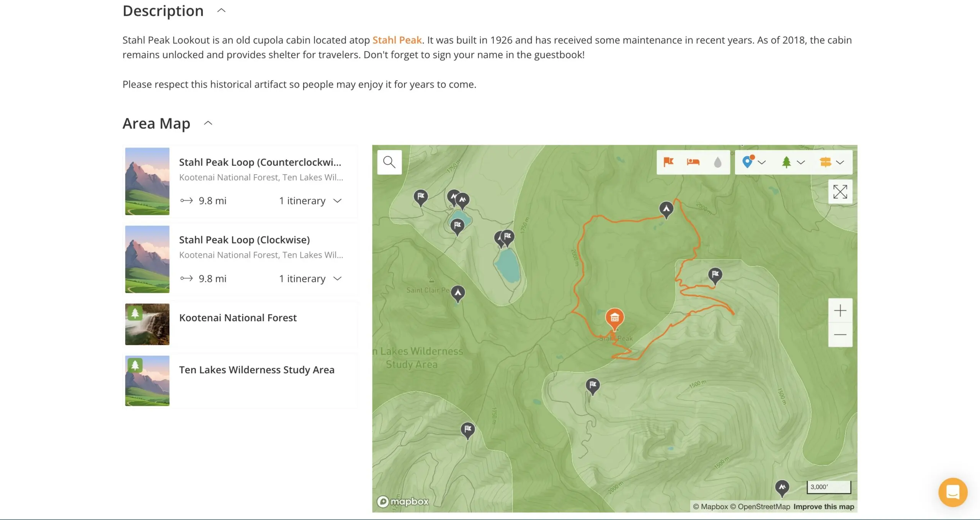The width and height of the screenshot is (980, 520).
Task: Toggle the flag points-of-interest filter
Action: click(x=668, y=162)
